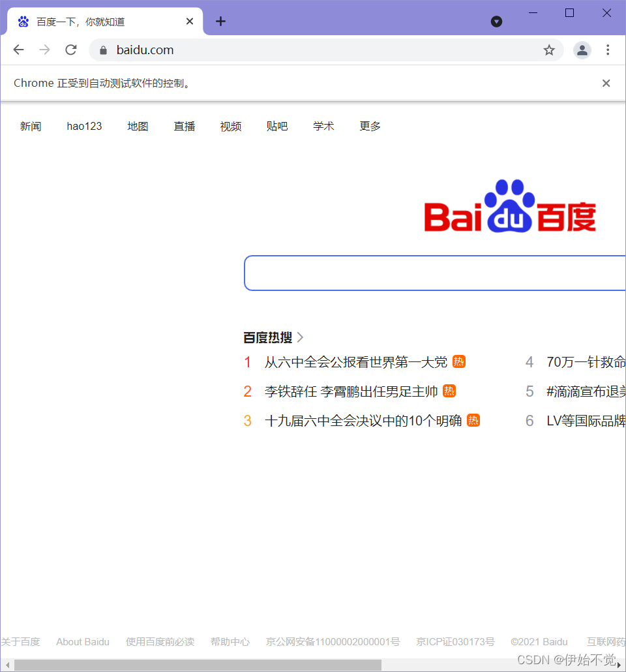The image size is (626, 672).
Task: Click the Baidu logo image
Action: 510,206
